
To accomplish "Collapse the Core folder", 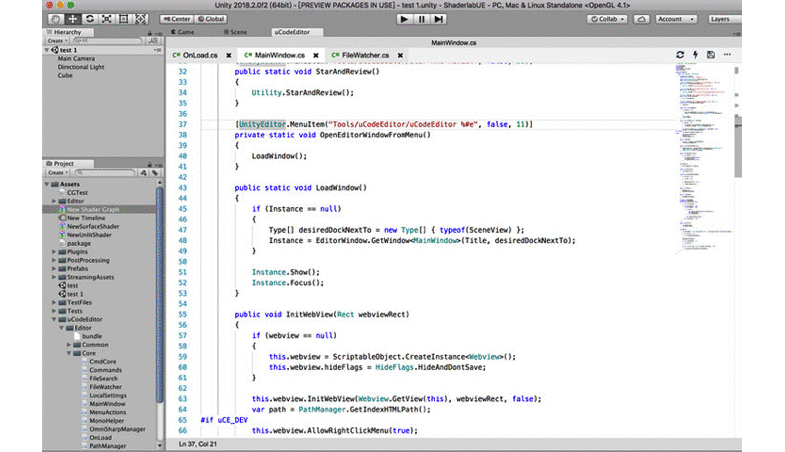I will click(x=69, y=353).
